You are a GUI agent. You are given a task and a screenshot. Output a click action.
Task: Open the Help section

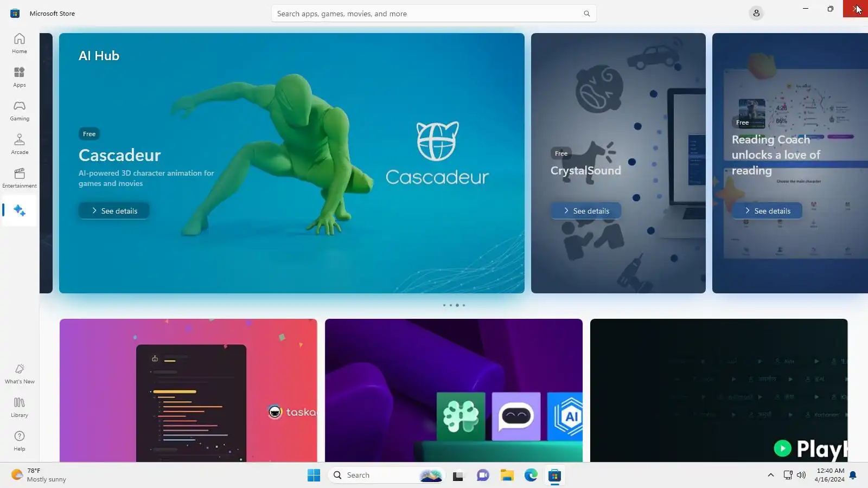pos(20,441)
